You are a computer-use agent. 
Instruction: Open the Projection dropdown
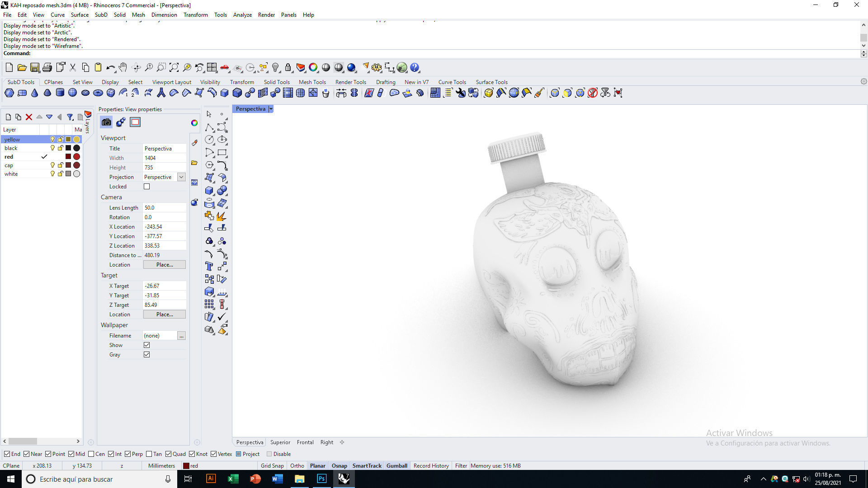click(181, 177)
